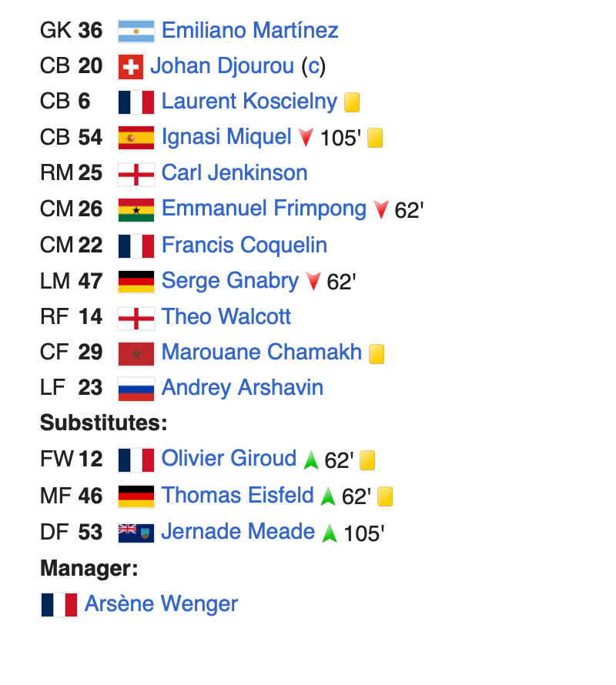This screenshot has width=616, height=685.
Task: Click the Germany flag beside Thomas Eisfeld
Action: (136, 496)
